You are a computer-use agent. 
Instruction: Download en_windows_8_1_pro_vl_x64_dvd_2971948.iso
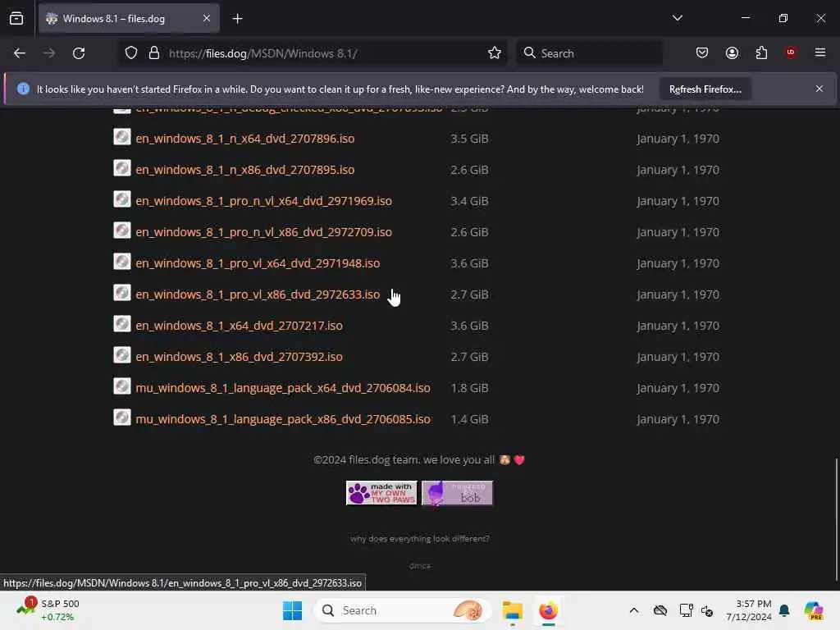coord(258,263)
